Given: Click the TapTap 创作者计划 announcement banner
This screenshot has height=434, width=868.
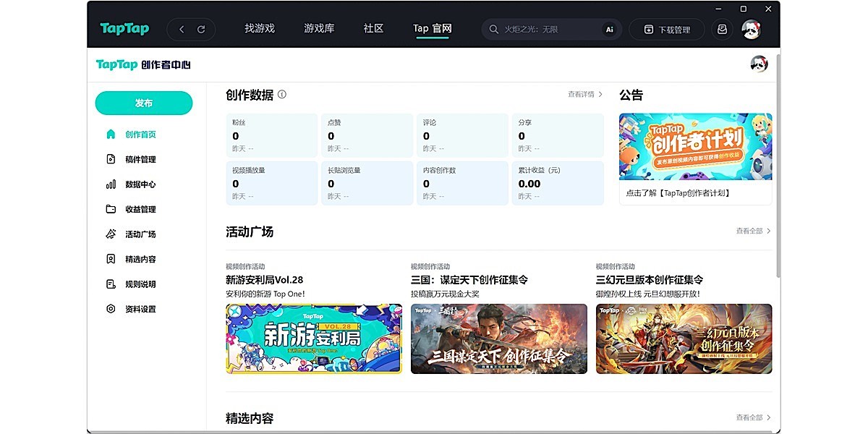Looking at the screenshot, I should pyautogui.click(x=695, y=146).
